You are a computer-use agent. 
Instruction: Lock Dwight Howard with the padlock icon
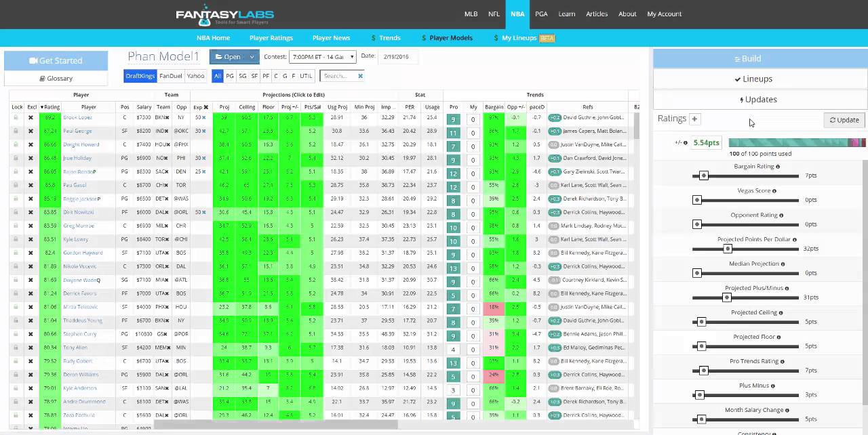click(16, 144)
